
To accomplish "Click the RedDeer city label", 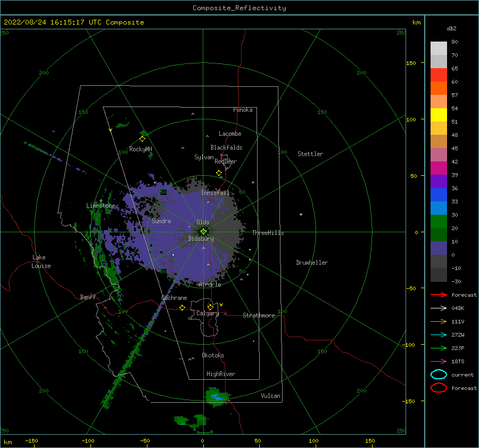I will point(226,161).
